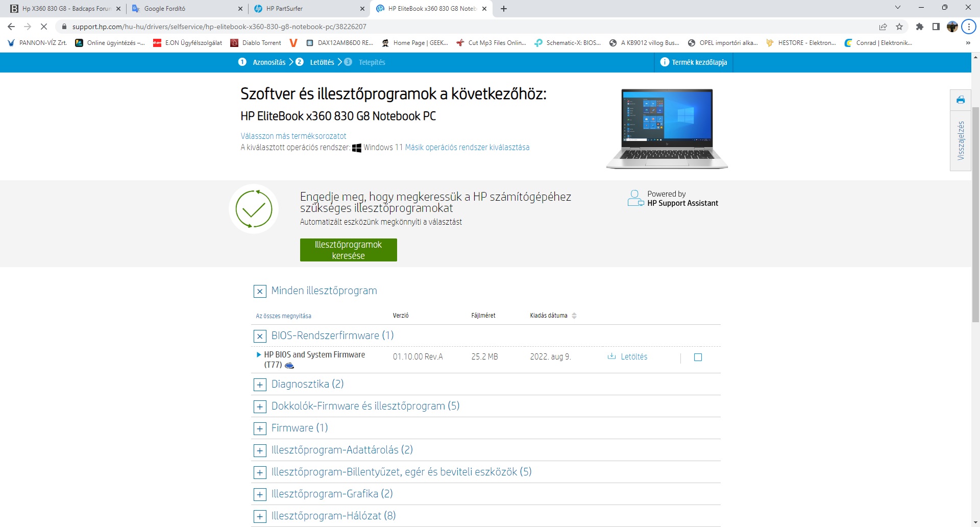This screenshot has width=980, height=527.
Task: Open the Cut Mp3 Files Online bookmark
Action: pyautogui.click(x=491, y=43)
